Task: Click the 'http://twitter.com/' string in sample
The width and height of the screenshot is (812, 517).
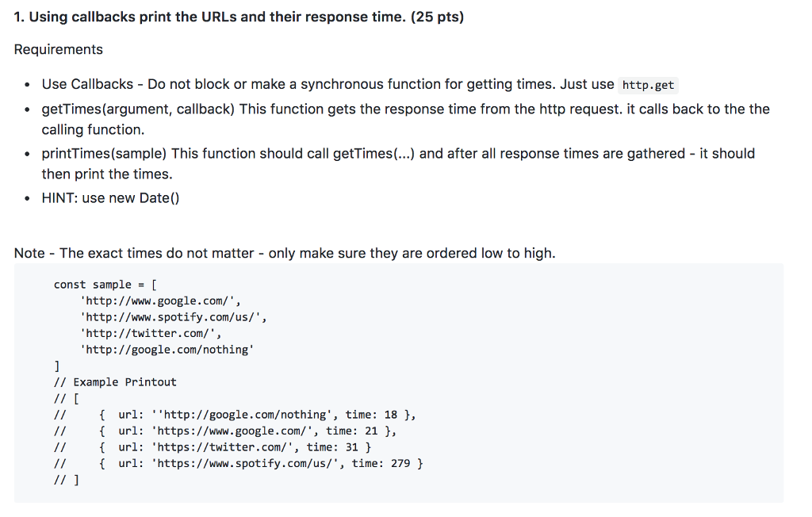Action: (x=151, y=334)
